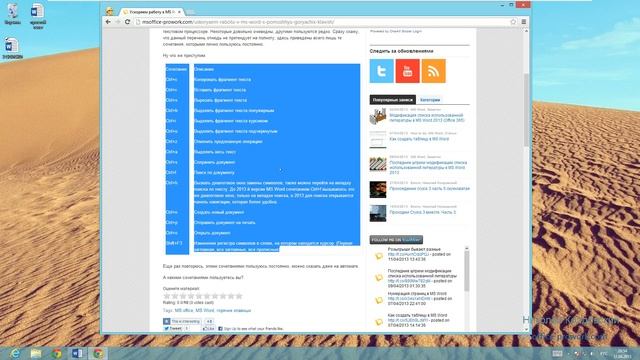Open thumbnail for Как создать таблицу post

pyautogui.click(x=378, y=140)
